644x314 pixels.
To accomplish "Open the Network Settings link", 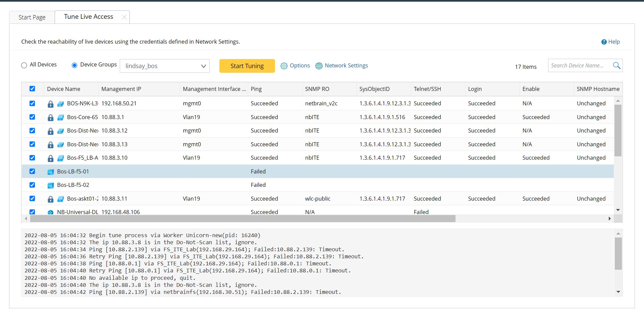I will click(x=346, y=66).
